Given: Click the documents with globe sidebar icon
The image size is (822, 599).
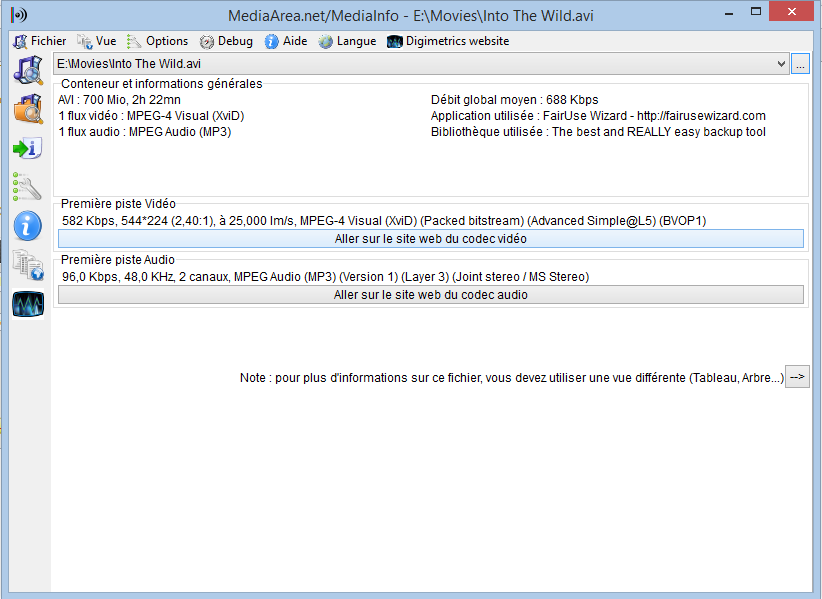Looking at the screenshot, I should click(28, 265).
